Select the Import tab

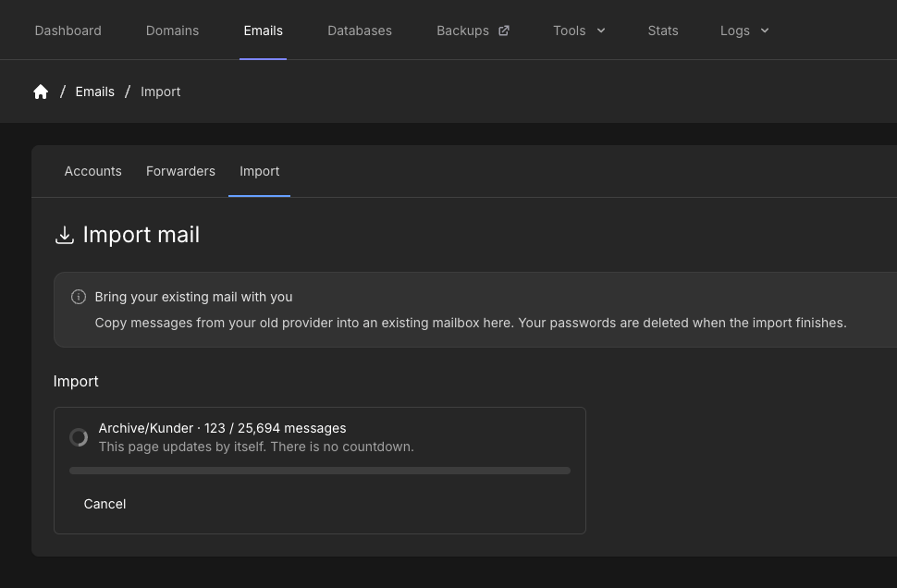coord(259,171)
